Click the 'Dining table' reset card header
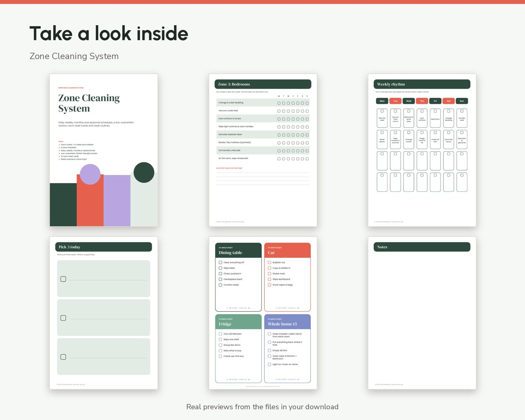Image resolution: width=525 pixels, height=420 pixels. pyautogui.click(x=239, y=250)
